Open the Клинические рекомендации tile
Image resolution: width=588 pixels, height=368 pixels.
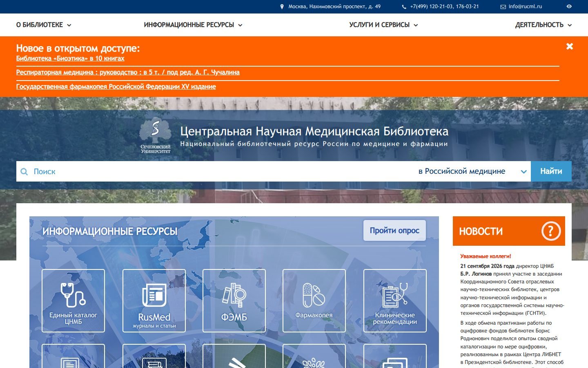point(395,301)
